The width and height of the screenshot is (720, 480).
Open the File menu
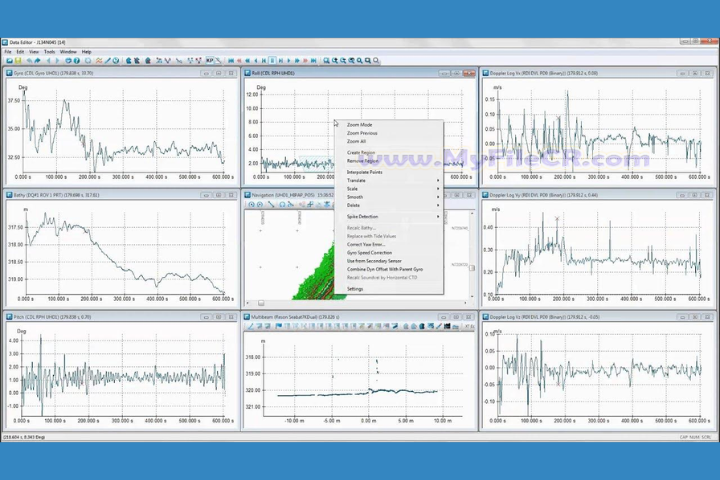point(8,52)
